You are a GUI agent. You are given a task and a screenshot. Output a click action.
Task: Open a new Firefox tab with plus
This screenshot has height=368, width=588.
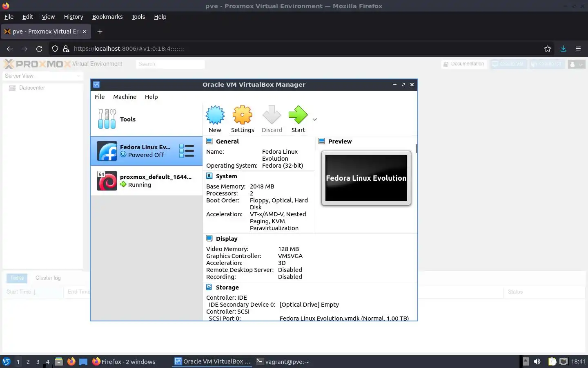100,31
